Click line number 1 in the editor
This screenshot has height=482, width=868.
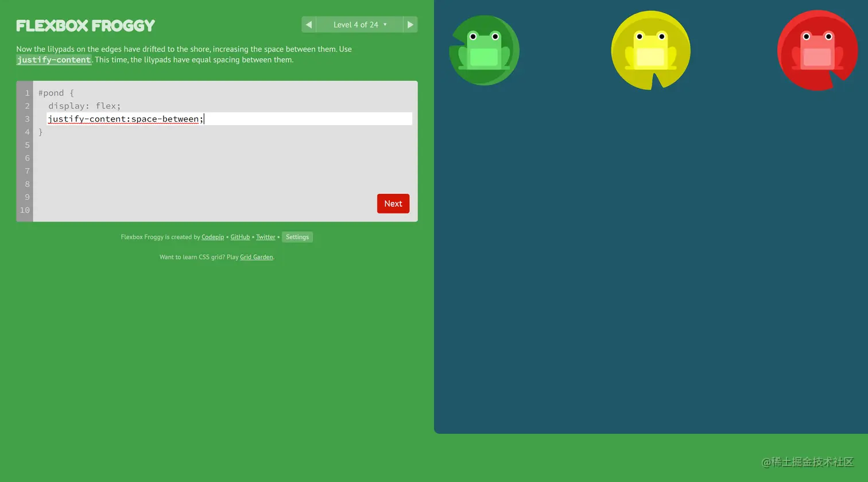pos(27,93)
